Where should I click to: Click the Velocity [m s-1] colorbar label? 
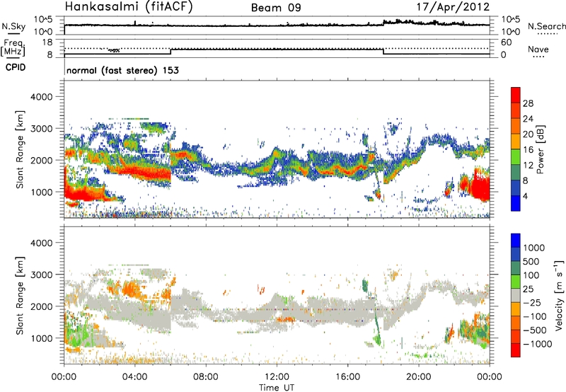click(x=559, y=295)
